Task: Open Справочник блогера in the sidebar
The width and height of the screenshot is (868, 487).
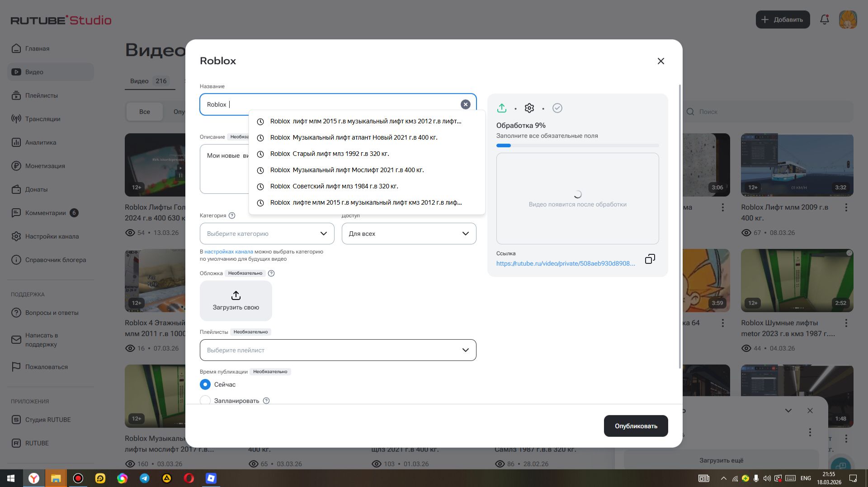Action: coord(51,260)
